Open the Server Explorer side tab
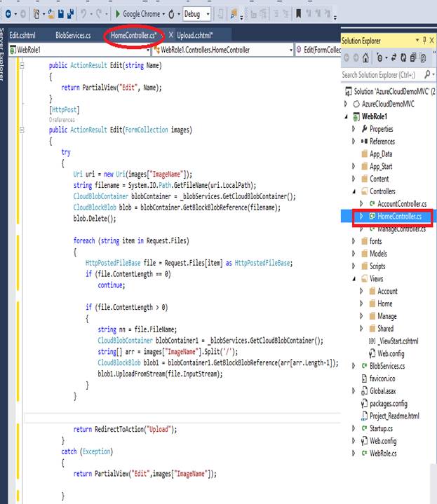Viewport: 437px width, 504px height. tap(2, 54)
